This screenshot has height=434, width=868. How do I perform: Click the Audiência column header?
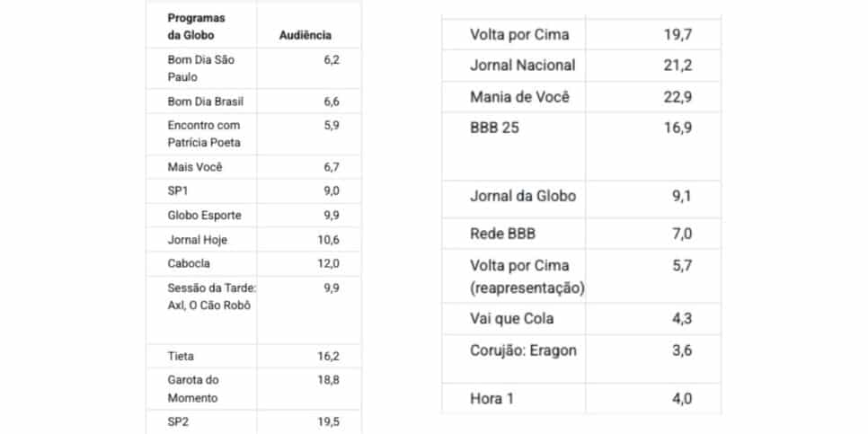(x=306, y=36)
